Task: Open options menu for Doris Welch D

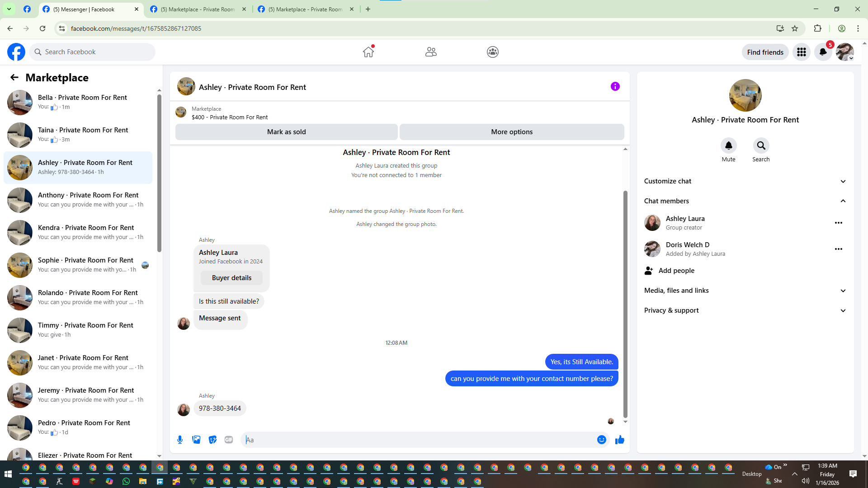Action: click(x=838, y=249)
